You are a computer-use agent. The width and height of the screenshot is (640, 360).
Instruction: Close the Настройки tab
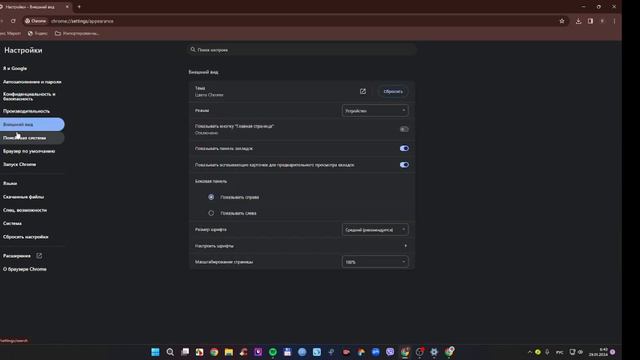[x=67, y=7]
